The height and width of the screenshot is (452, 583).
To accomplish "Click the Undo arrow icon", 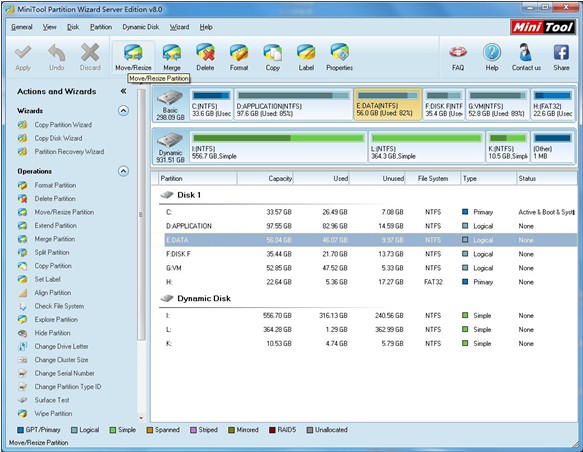I will [57, 52].
